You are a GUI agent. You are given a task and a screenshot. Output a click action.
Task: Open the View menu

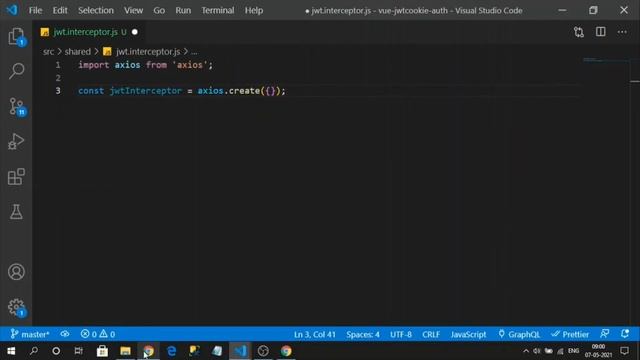coord(133,10)
